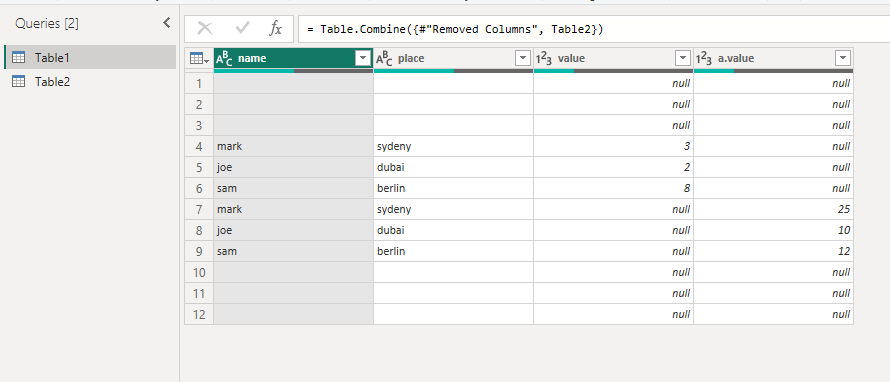Select row number 1
The height and width of the screenshot is (382, 890).
199,83
